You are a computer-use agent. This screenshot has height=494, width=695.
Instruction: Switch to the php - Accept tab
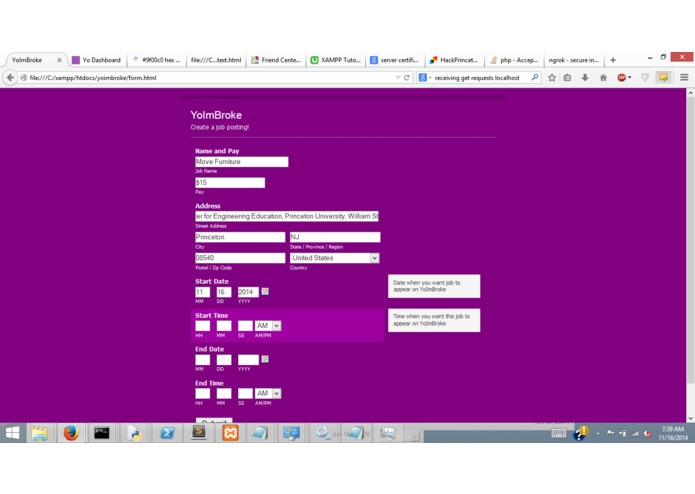514,60
